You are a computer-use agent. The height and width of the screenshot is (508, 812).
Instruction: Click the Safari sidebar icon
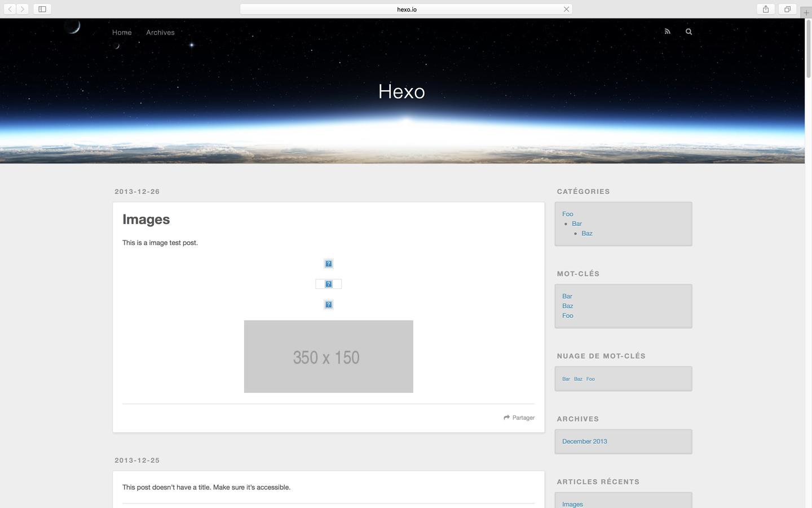pos(42,9)
